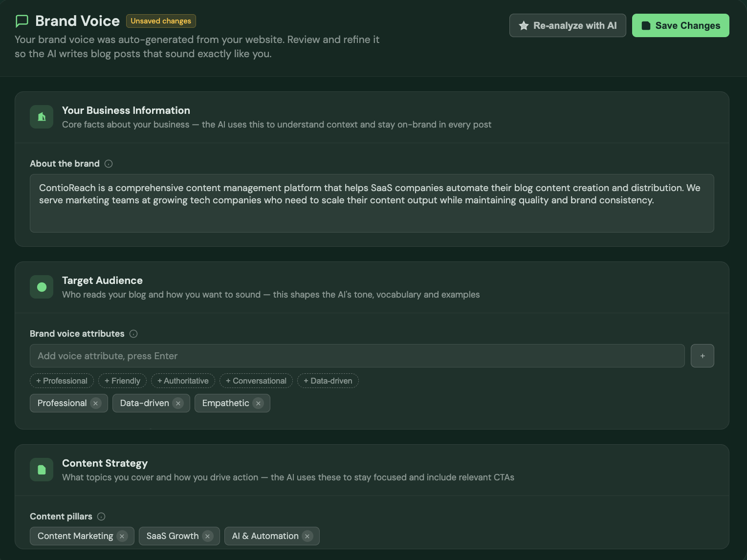The height and width of the screenshot is (560, 747).
Task: Add the suggested Friendly attribute
Action: 122,381
